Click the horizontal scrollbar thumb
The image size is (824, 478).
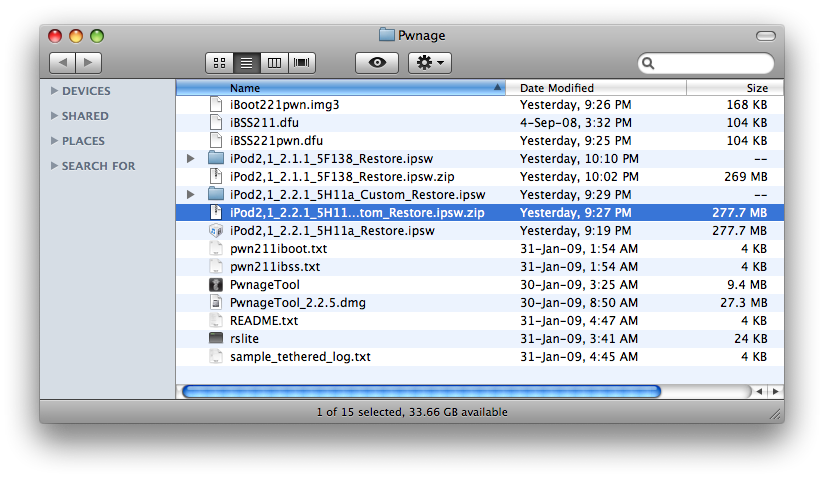point(420,391)
